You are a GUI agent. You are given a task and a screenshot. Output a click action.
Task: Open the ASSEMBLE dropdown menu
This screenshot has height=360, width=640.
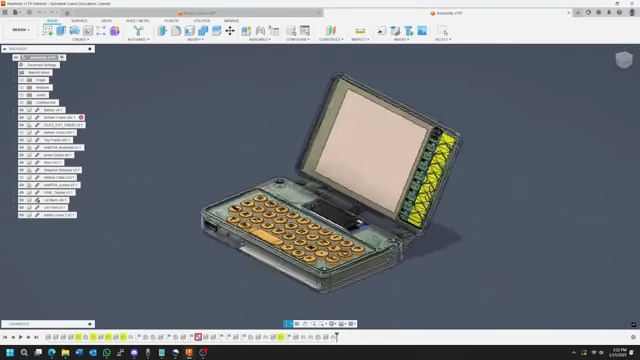point(260,40)
